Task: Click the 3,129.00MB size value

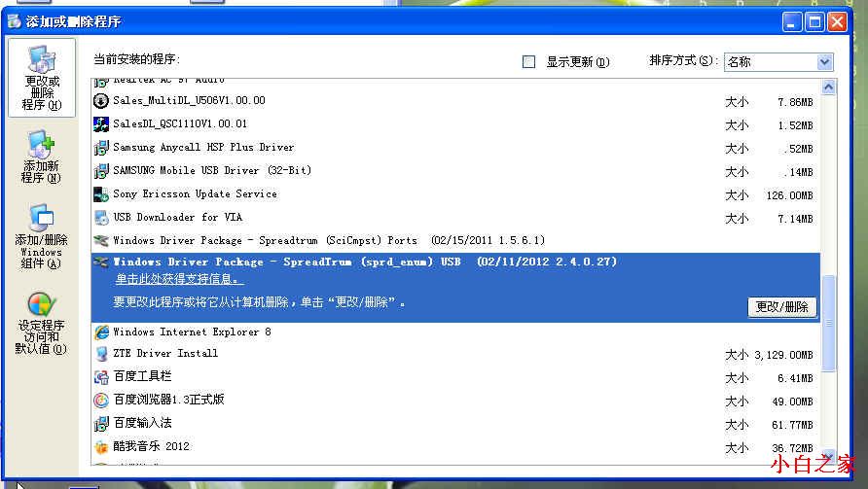Action: 784,355
